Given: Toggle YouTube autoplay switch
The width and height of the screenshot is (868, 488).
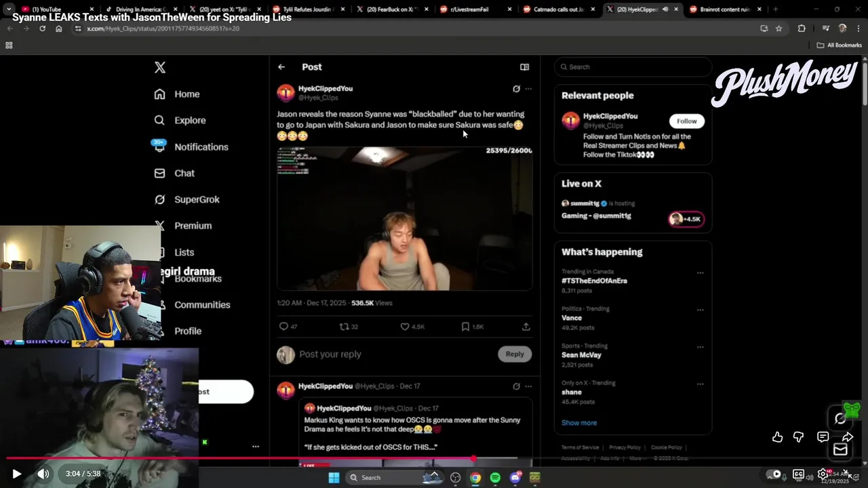Looking at the screenshot, I should 774,474.
